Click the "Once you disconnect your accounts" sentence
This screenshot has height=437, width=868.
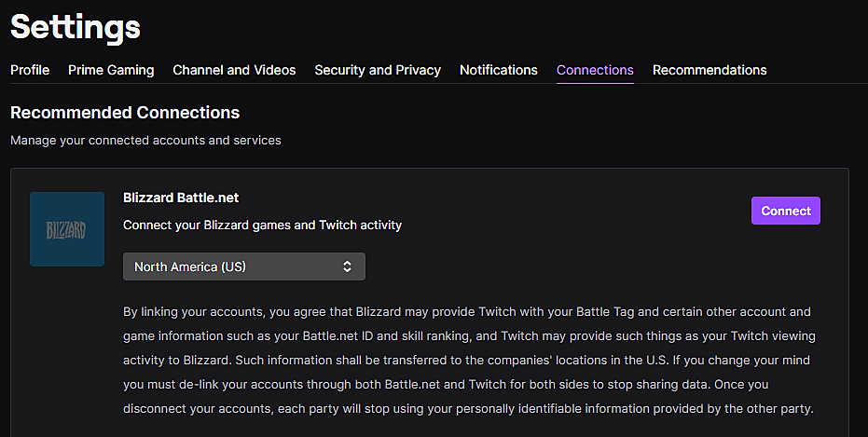click(x=466, y=408)
